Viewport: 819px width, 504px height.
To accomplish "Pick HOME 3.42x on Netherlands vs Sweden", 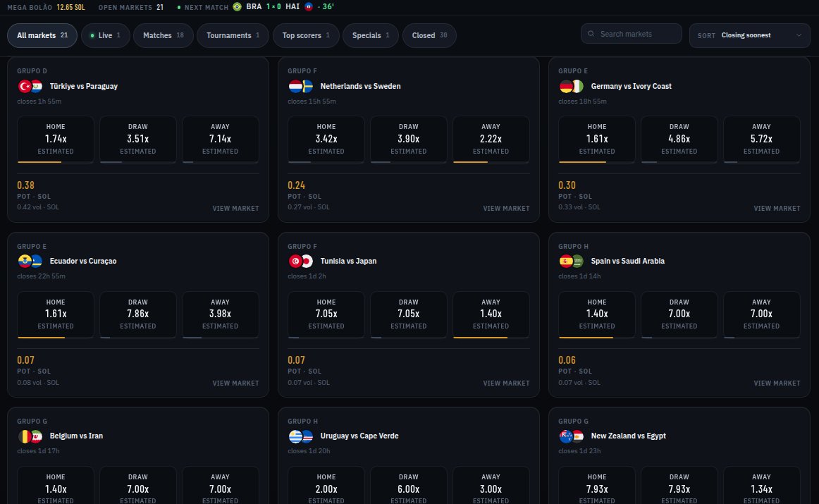I will [326, 140].
